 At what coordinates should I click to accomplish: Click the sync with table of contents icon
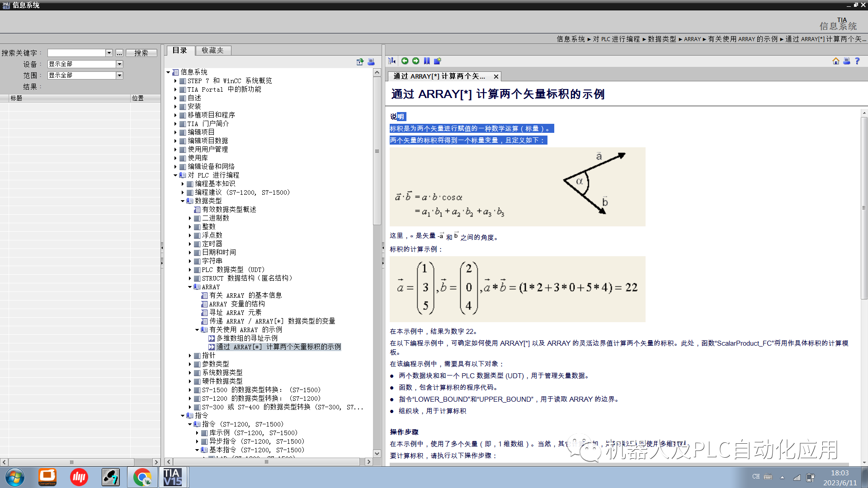[x=392, y=61]
